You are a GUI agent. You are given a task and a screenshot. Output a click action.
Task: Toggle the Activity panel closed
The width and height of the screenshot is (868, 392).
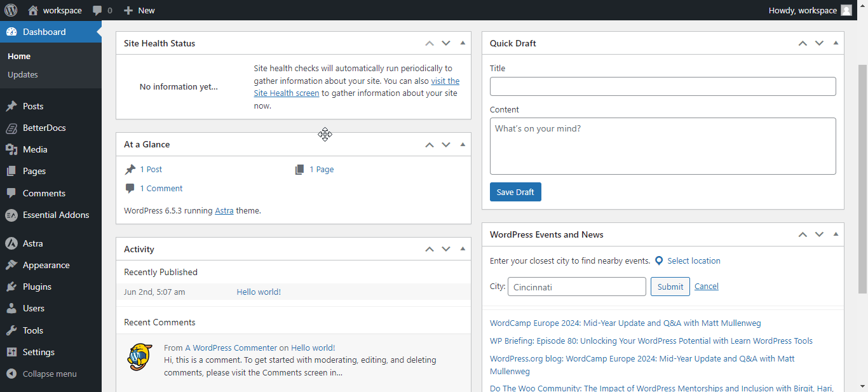point(463,248)
